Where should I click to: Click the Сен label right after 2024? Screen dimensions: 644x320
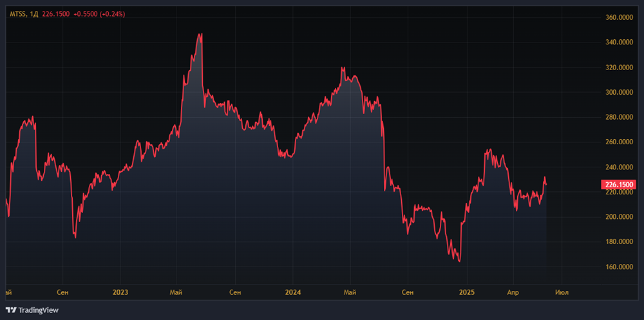tap(408, 292)
